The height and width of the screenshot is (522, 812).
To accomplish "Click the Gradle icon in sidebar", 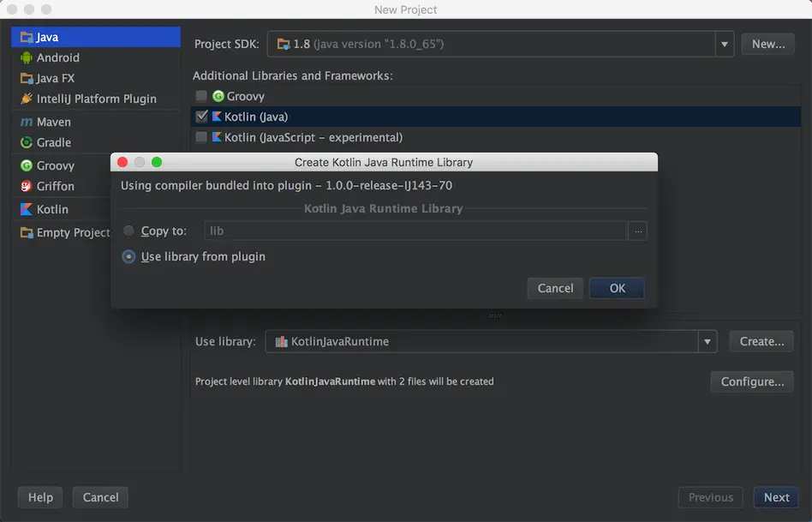I will pos(27,142).
